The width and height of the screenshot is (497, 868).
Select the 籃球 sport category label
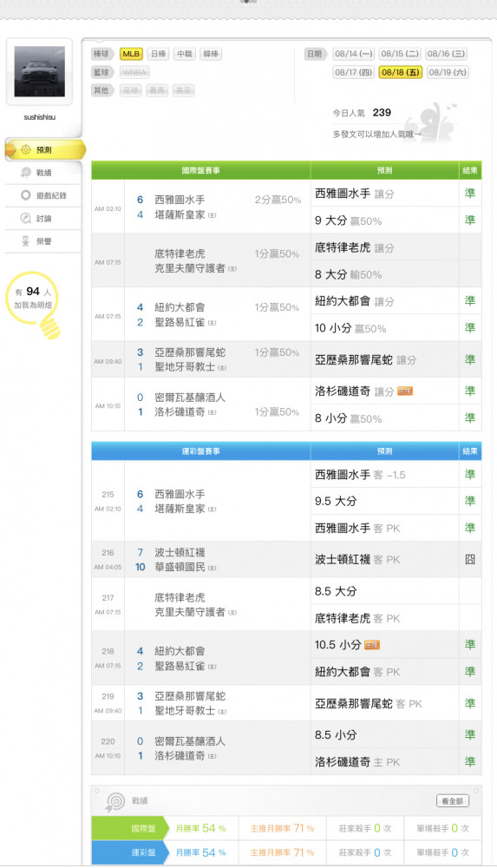point(102,72)
